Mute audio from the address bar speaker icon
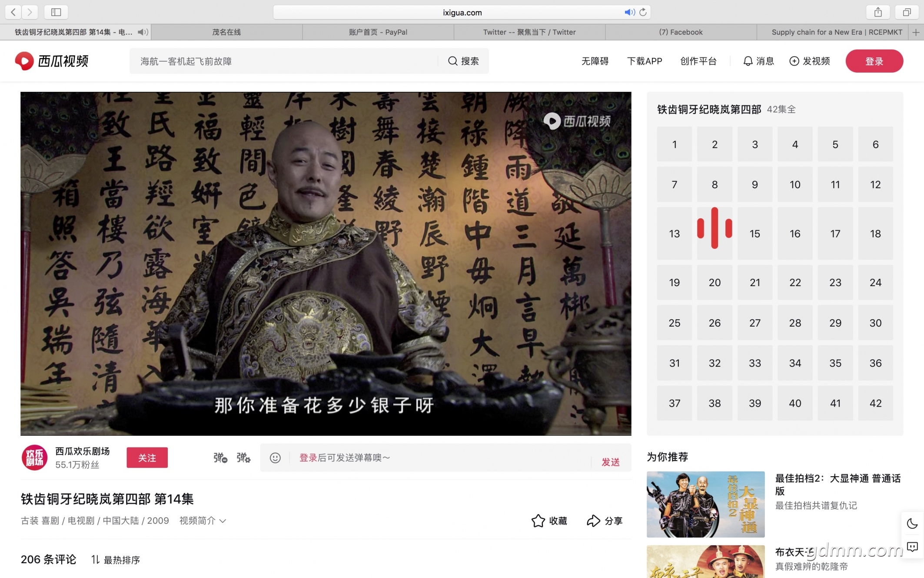 pos(629,12)
